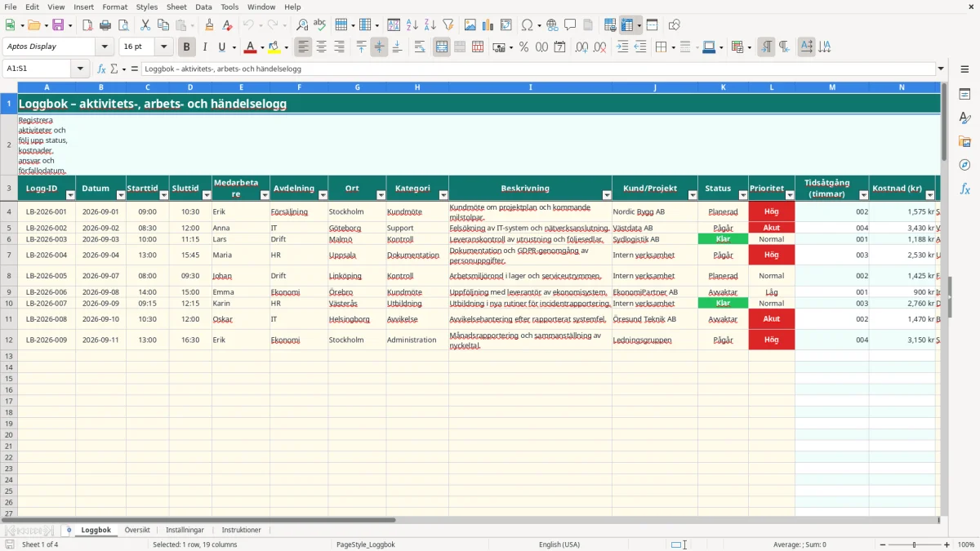Viewport: 980px width, 551px height.
Task: Toggle align left for cell text
Action: point(304,47)
